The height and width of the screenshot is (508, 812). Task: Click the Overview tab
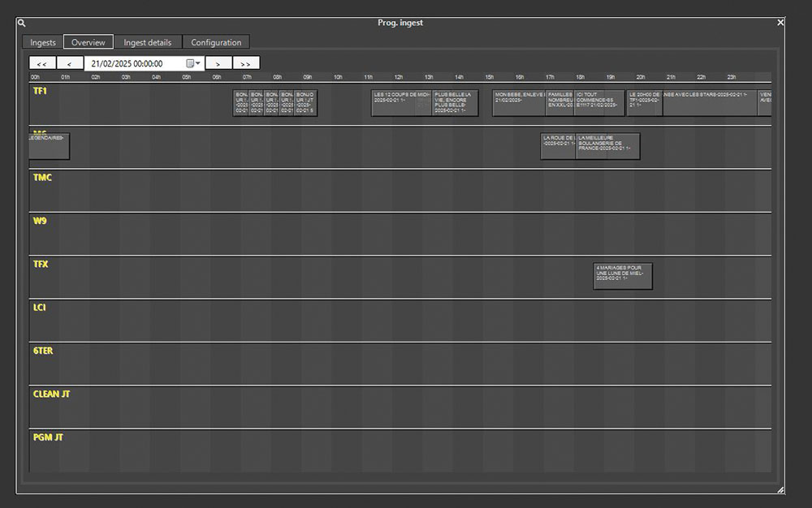pos(89,42)
